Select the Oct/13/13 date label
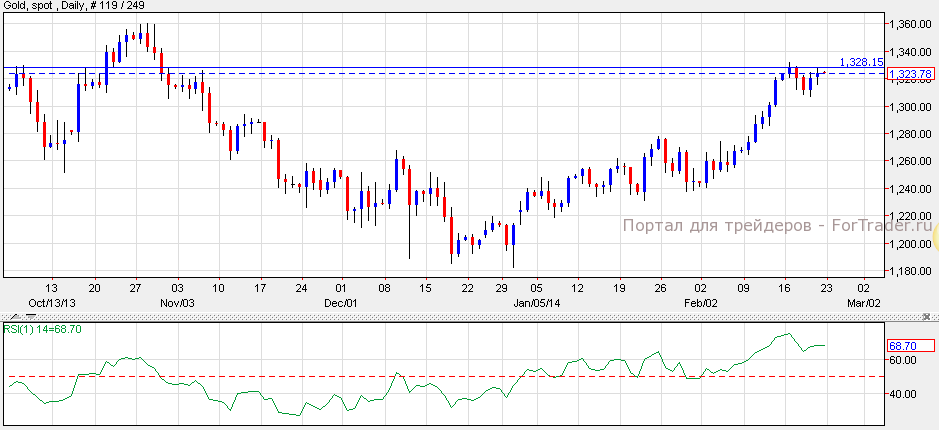Viewport: 939px width, 430px height. click(x=51, y=302)
